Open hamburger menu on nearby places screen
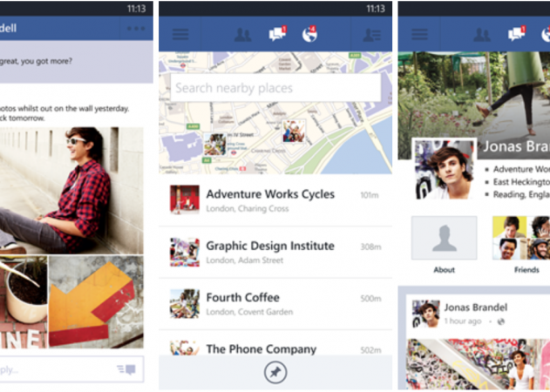550x392 pixels. (x=180, y=34)
